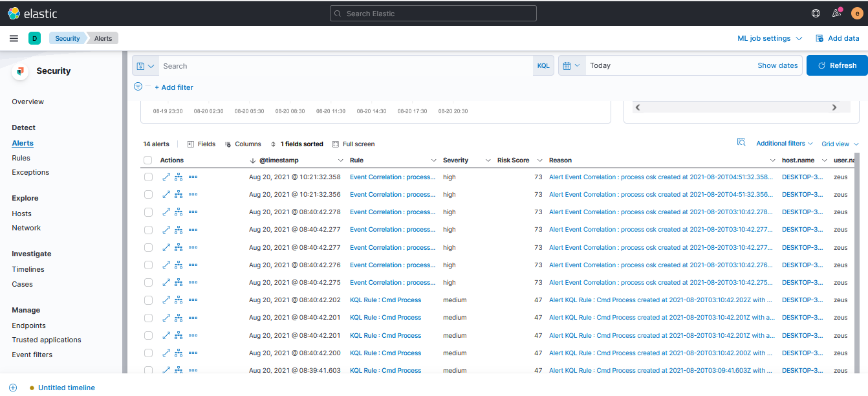Click the inspect icon above table

click(741, 142)
